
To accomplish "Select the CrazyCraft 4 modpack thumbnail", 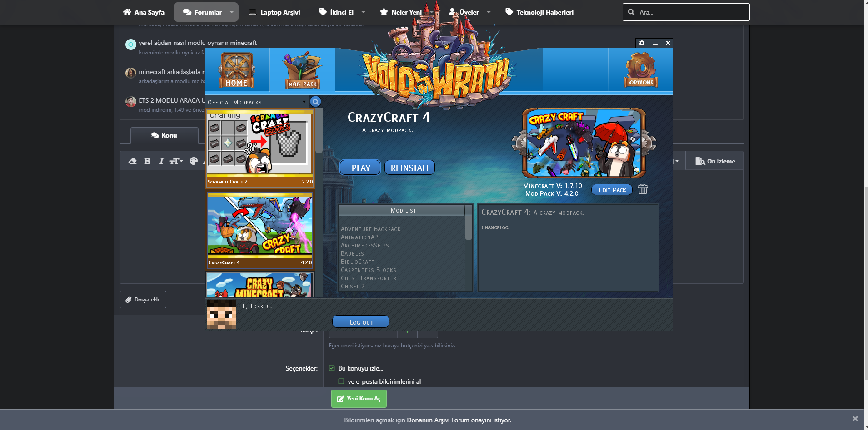I will click(x=259, y=230).
